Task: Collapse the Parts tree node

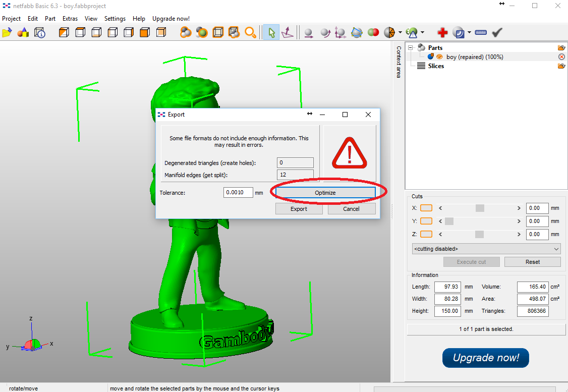Action: coord(411,48)
